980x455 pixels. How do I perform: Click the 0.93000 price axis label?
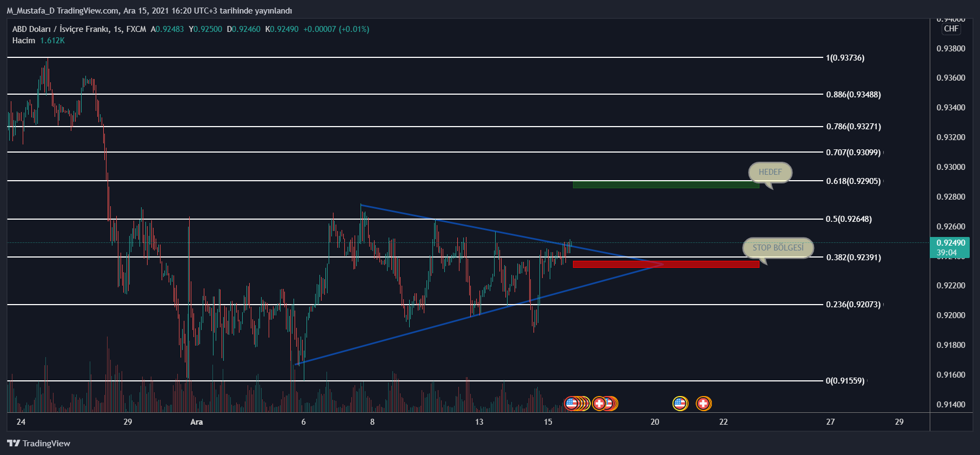click(951, 167)
